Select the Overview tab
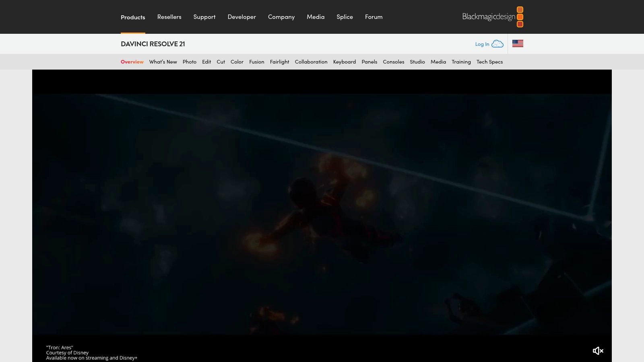The image size is (644, 362). point(132,62)
